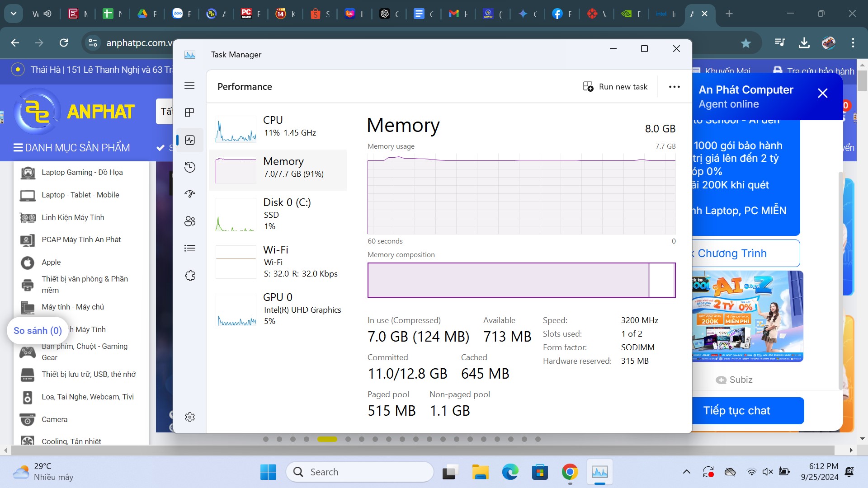
Task: Go back in Chrome browser
Action: 15,43
